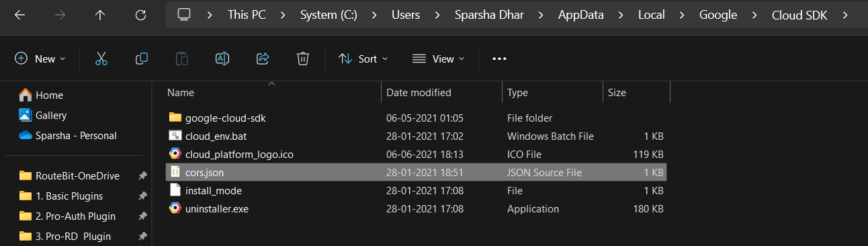The image size is (868, 246).
Task: Cut the selected file with scissors icon
Action: pyautogui.click(x=101, y=58)
